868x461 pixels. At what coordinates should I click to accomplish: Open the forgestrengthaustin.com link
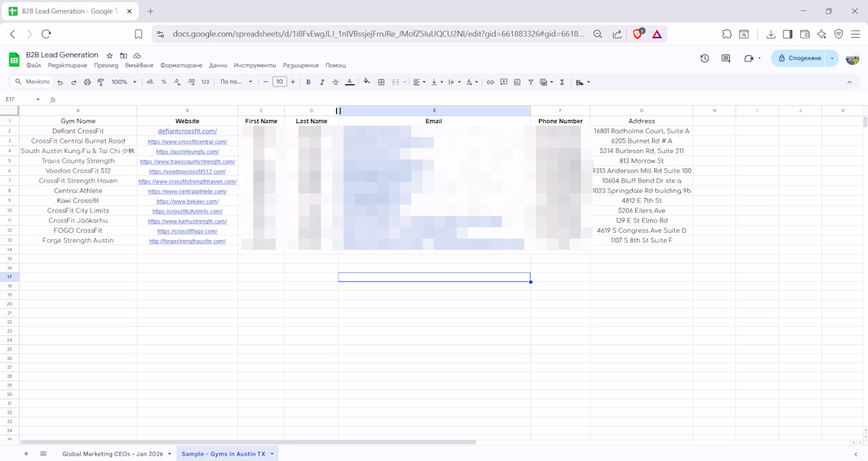coord(187,241)
